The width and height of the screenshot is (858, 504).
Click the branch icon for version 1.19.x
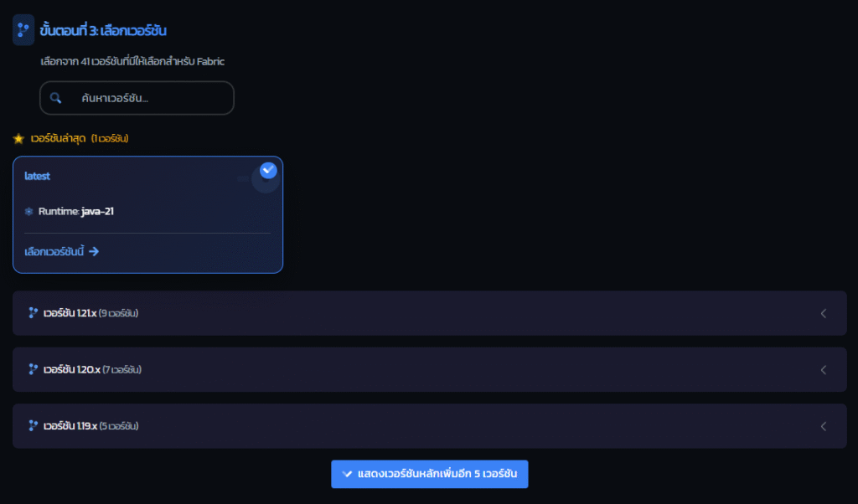click(x=34, y=426)
